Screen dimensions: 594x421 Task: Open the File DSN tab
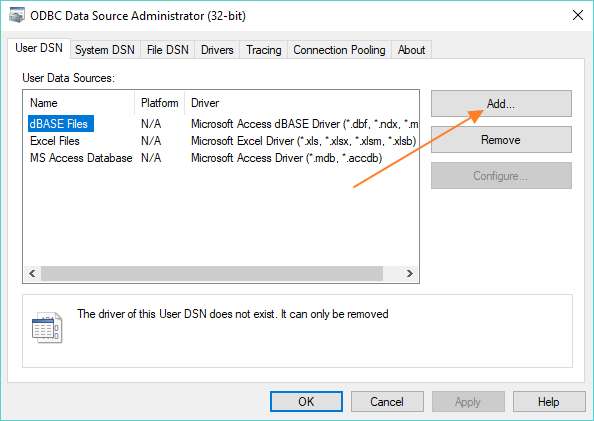(x=167, y=50)
